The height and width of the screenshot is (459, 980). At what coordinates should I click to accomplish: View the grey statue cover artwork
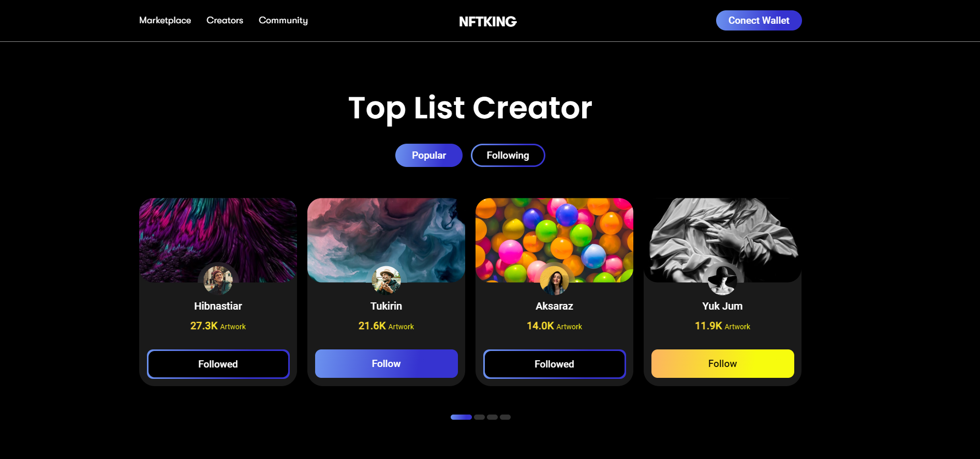(722, 240)
